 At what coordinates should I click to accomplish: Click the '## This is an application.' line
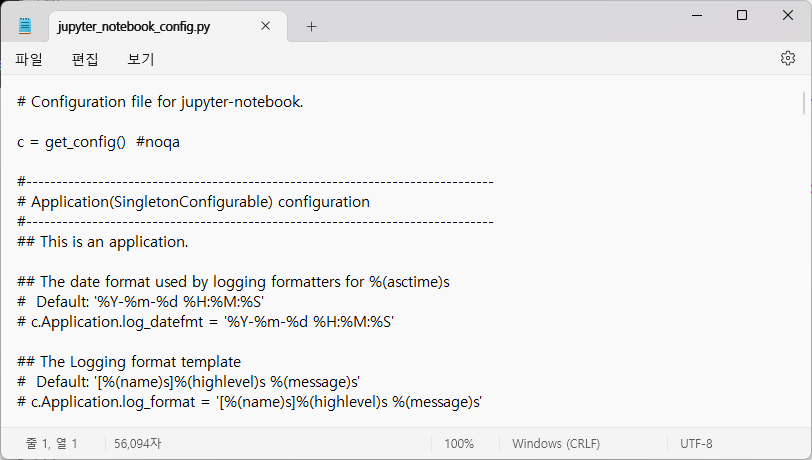pyautogui.click(x=103, y=242)
